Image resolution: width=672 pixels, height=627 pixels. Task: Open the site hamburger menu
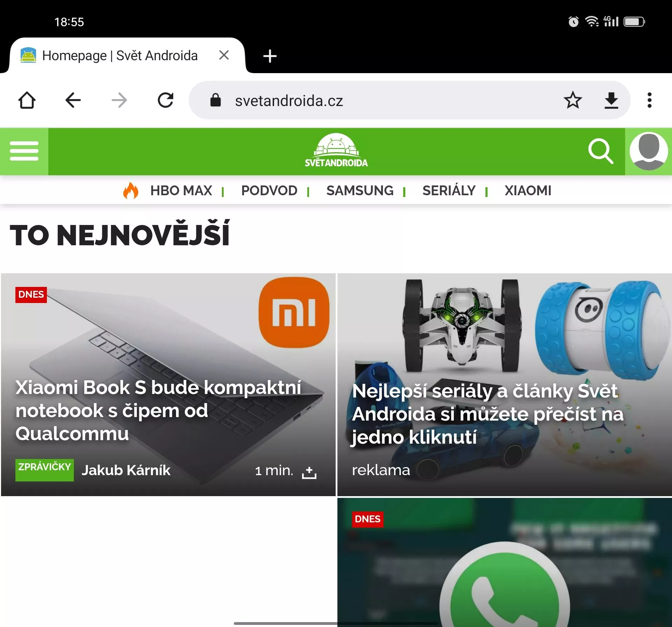point(24,151)
